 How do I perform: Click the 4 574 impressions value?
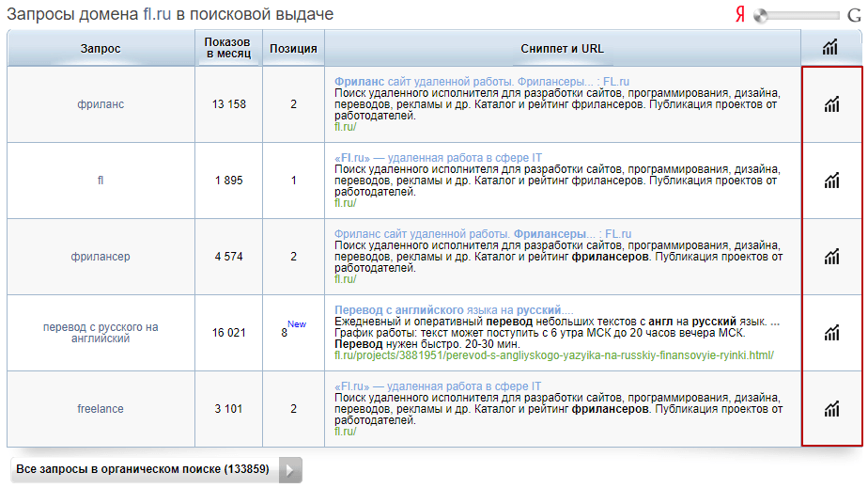228,257
